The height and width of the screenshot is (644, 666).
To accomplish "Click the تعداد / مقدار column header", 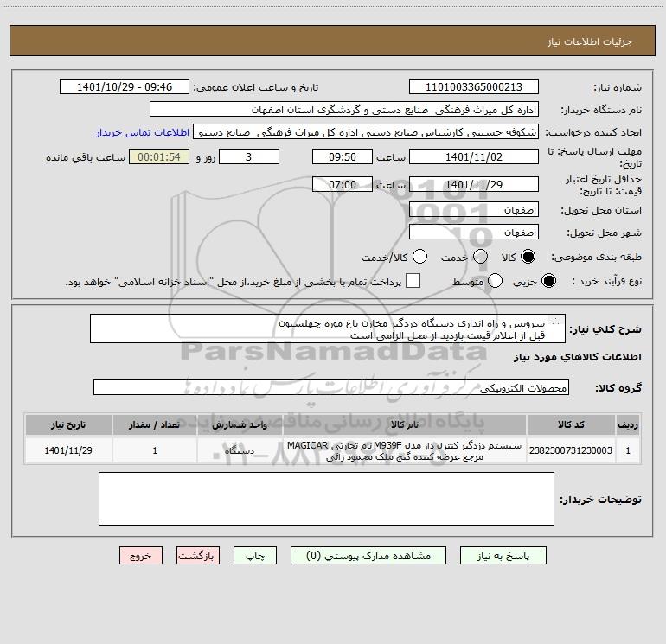I will click(x=155, y=424).
